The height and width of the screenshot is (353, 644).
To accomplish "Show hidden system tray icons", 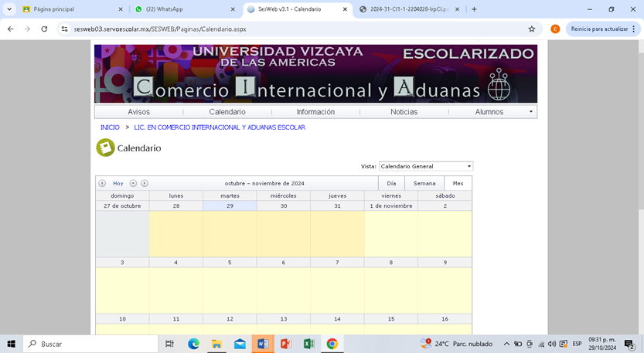I will click(x=507, y=344).
